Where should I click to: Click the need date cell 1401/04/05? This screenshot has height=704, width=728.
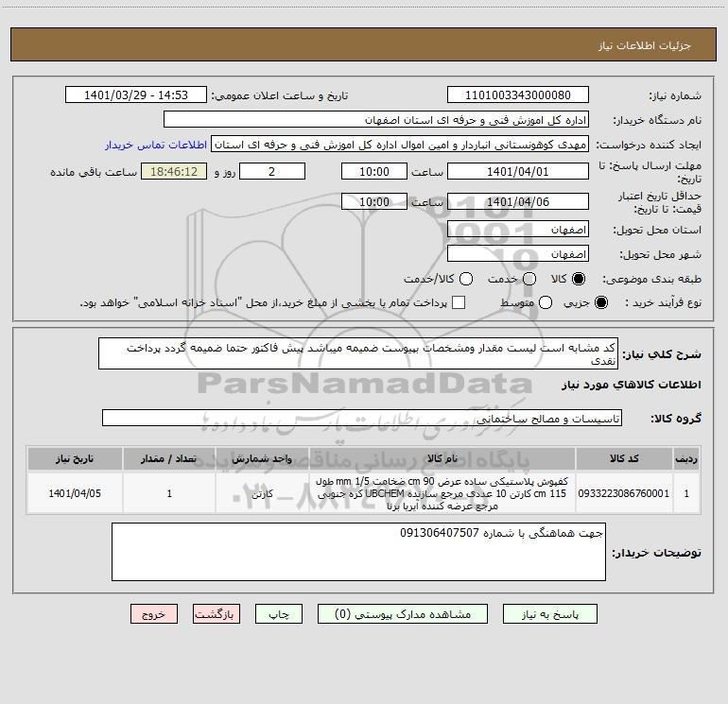(x=75, y=493)
